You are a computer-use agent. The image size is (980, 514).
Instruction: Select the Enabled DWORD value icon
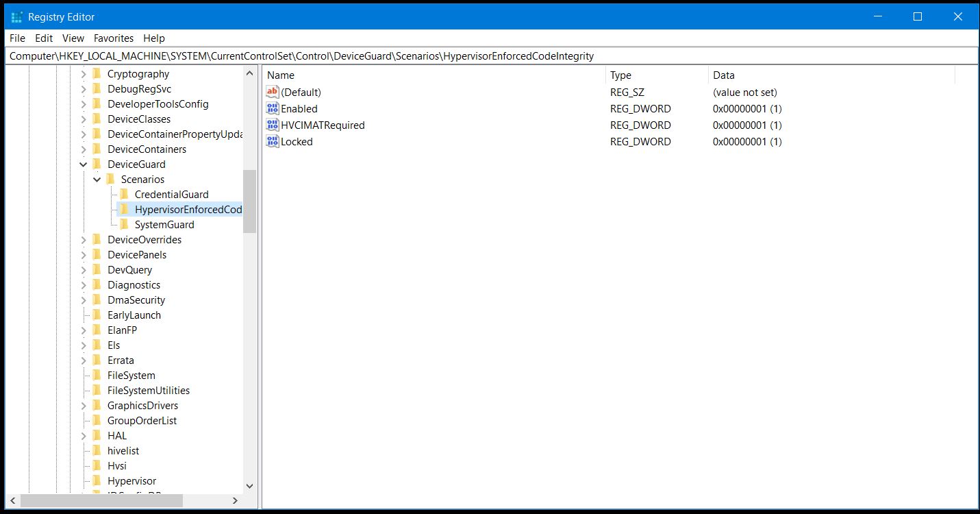coord(273,108)
